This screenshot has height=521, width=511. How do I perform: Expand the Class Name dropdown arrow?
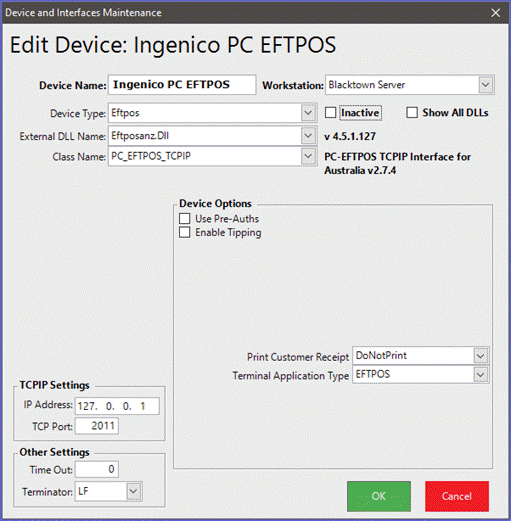[308, 156]
